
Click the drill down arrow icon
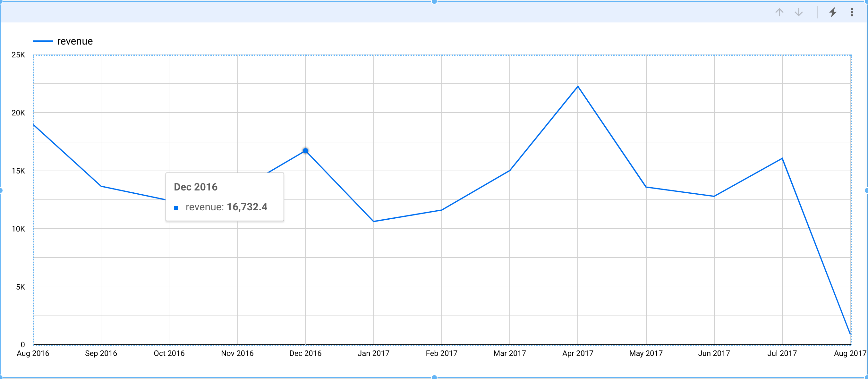pos(798,13)
